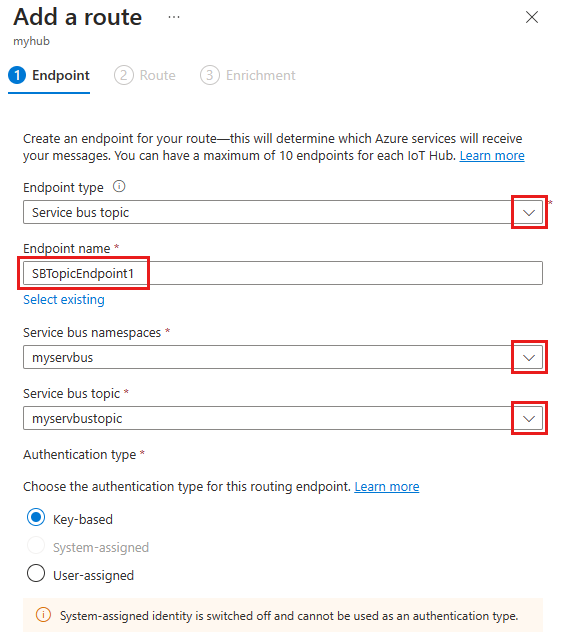Close the Add a route panel

[x=532, y=17]
